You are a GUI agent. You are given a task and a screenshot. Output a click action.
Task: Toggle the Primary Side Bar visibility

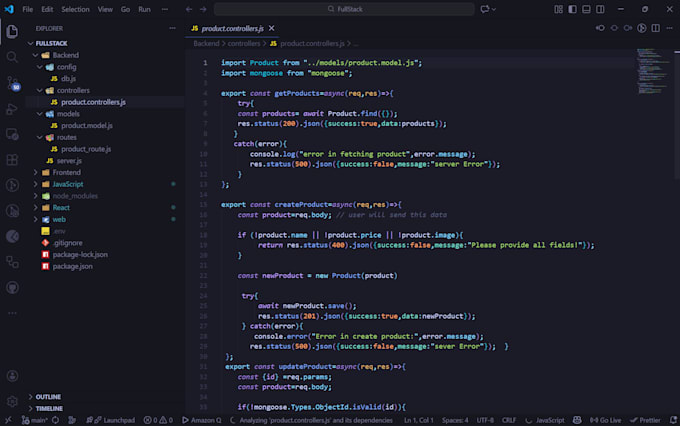pos(572,9)
